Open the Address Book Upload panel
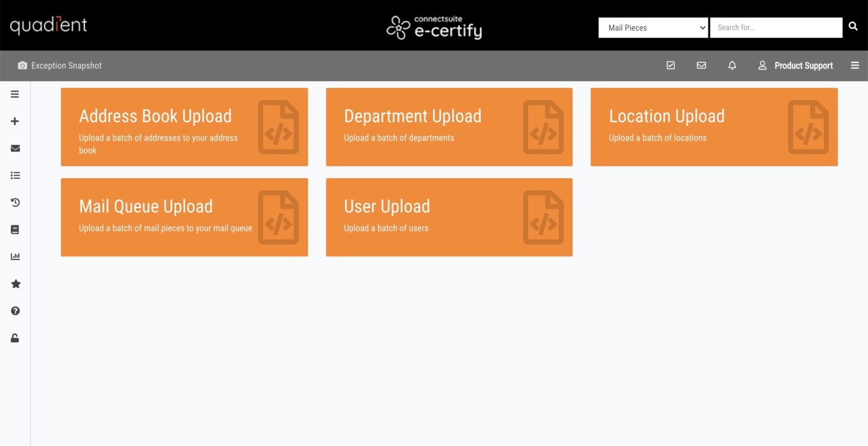This screenshot has height=446, width=868. pos(184,126)
